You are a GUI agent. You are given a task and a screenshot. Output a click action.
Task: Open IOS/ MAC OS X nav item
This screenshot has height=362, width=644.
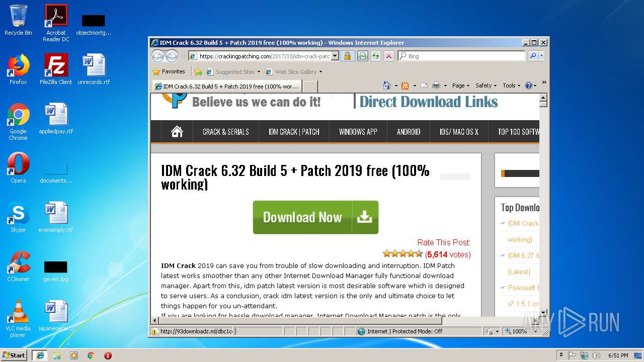459,132
